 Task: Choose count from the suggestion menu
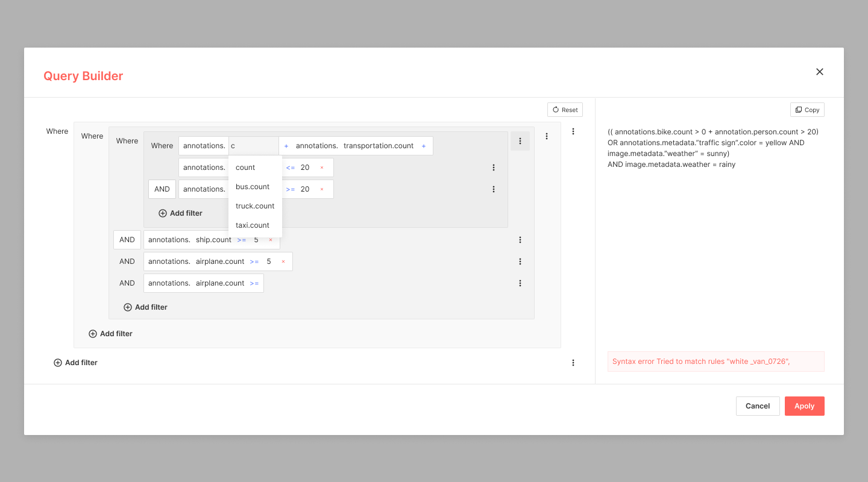pos(245,167)
